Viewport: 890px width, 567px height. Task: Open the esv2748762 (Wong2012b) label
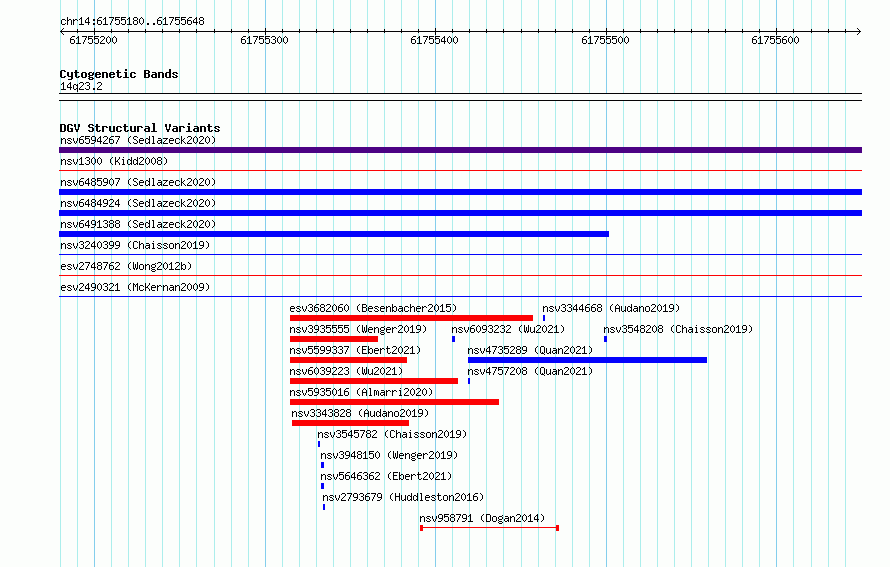point(126,266)
